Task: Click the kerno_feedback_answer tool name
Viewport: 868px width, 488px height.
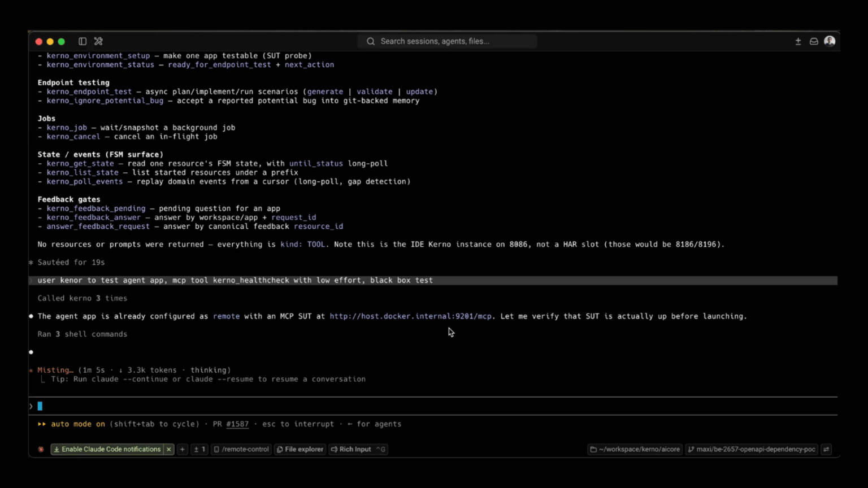Action: pyautogui.click(x=94, y=217)
